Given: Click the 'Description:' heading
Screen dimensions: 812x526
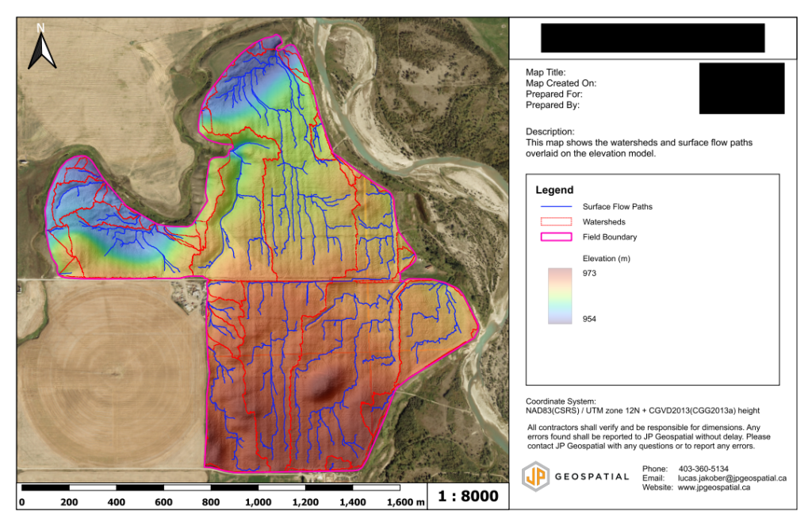Looking at the screenshot, I should tap(550, 132).
